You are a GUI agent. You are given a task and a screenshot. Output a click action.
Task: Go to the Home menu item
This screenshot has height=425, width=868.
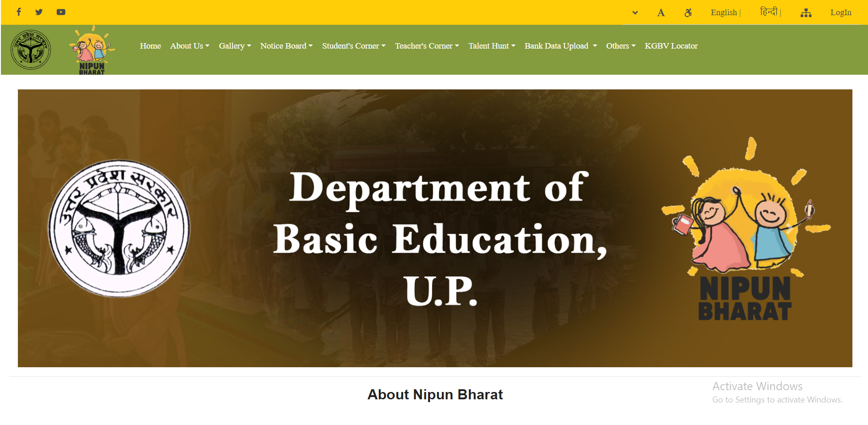(x=150, y=46)
